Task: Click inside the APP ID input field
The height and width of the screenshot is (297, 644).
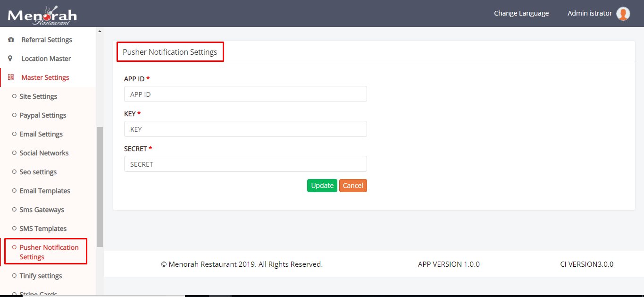Action: [245, 94]
